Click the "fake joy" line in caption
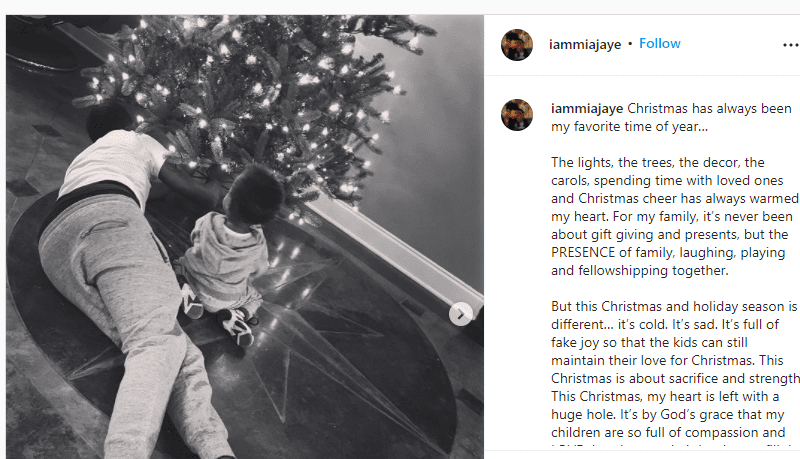Viewport: 800px width, 459px height. (649, 342)
